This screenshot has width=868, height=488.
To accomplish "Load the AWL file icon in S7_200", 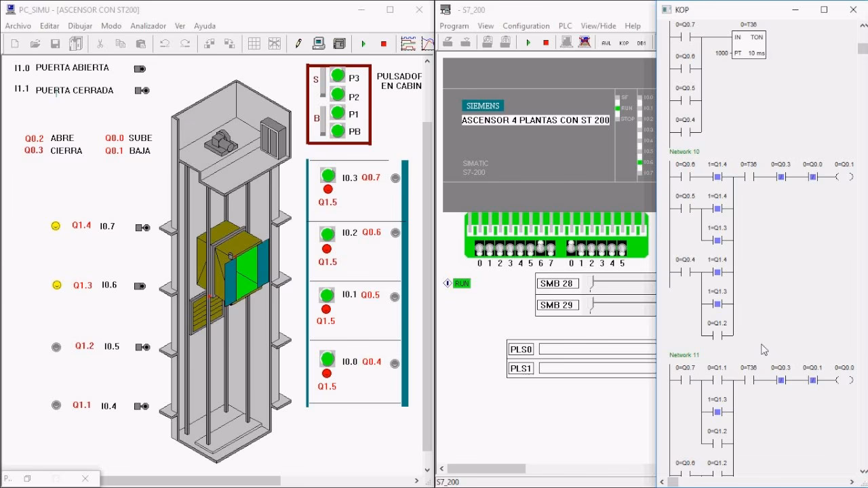I will [x=488, y=43].
